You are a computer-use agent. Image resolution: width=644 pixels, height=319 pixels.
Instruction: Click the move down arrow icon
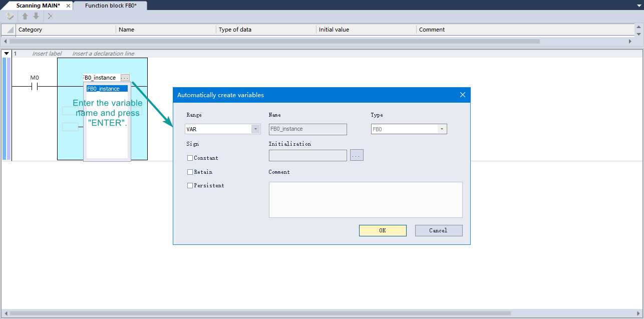click(x=36, y=16)
